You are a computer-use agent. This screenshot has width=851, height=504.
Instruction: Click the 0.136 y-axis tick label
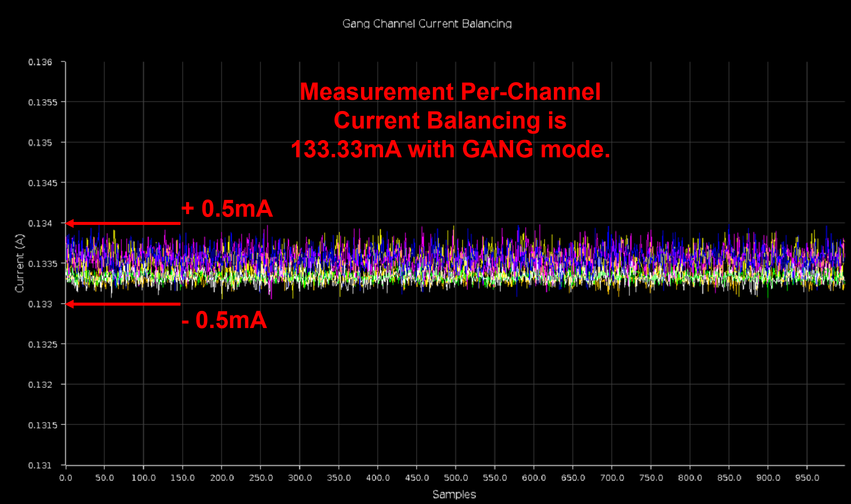tap(40, 62)
